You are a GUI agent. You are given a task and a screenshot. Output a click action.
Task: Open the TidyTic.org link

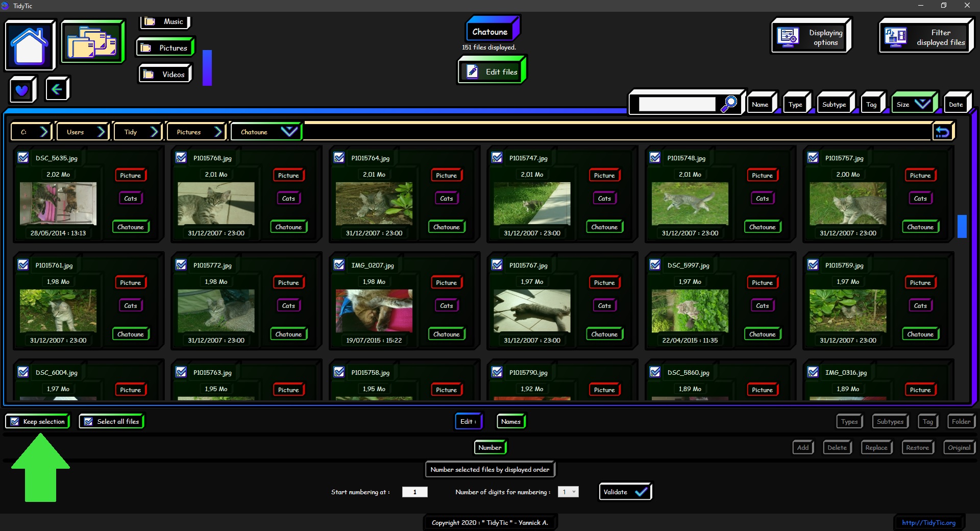click(928, 522)
